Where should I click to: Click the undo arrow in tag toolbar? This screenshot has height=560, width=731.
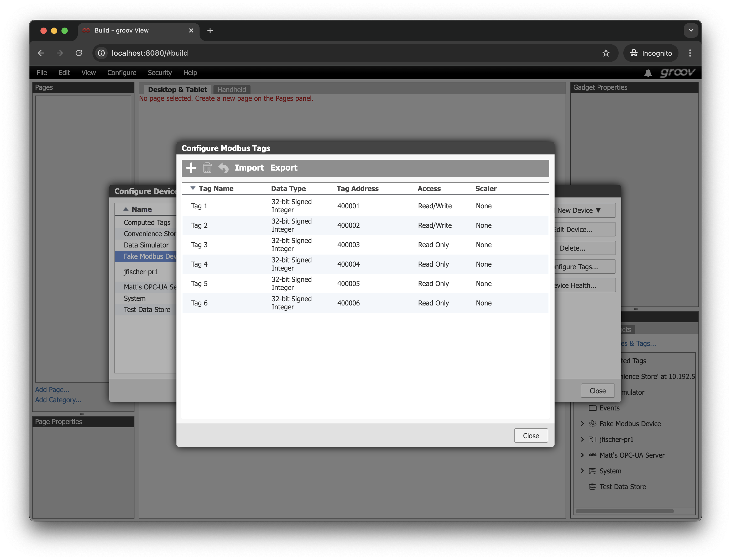(223, 168)
